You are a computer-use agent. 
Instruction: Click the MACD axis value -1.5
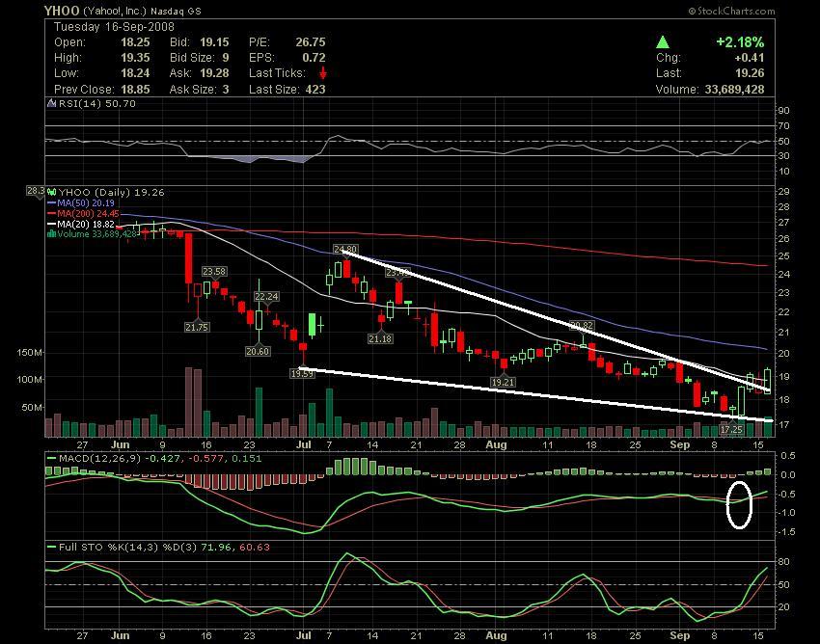787,531
